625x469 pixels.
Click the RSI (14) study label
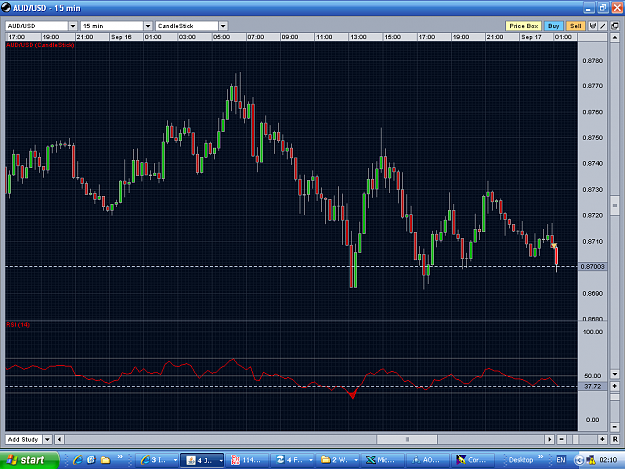click(18, 324)
